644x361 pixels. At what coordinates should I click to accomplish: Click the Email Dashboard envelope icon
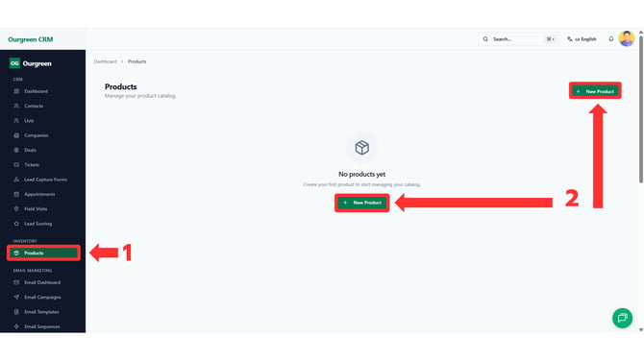tap(16, 282)
